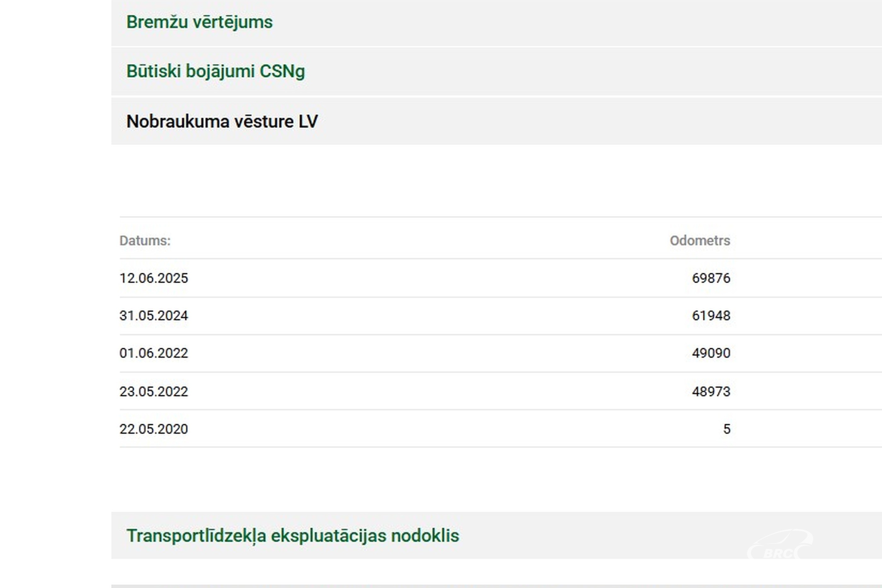Open the Būtiski bojājumi CSNg section

(216, 71)
